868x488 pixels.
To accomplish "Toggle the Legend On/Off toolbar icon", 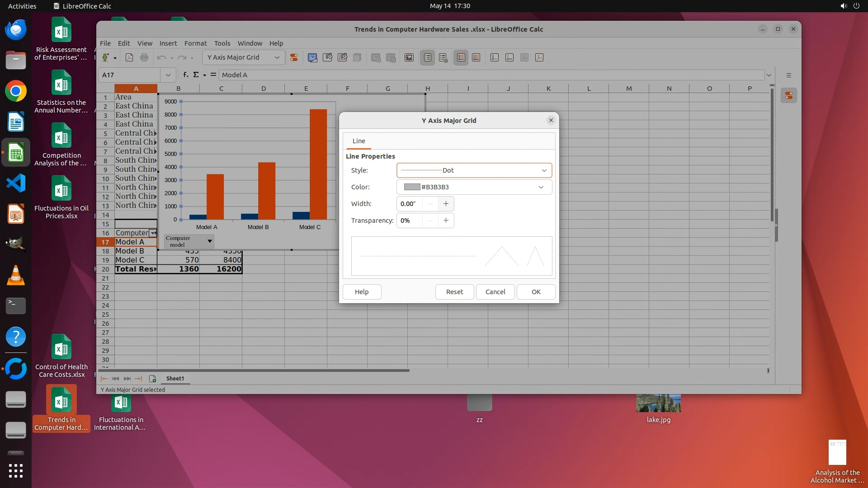I will pos(427,57).
